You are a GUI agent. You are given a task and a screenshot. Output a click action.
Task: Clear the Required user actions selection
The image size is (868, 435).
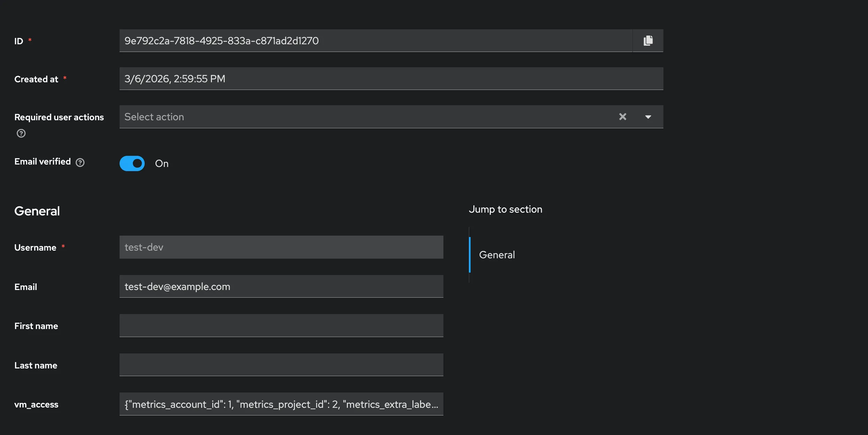[x=623, y=117]
